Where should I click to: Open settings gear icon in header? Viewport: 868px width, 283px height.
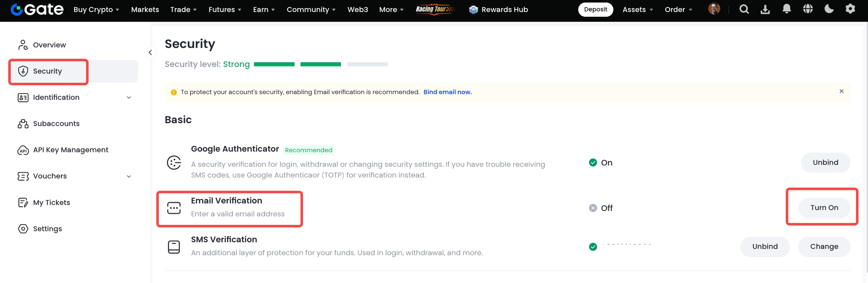[850, 9]
